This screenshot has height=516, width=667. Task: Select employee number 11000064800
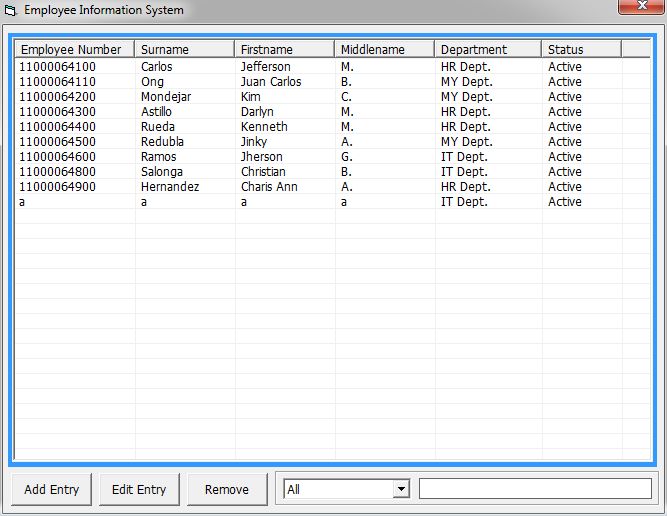[57, 172]
